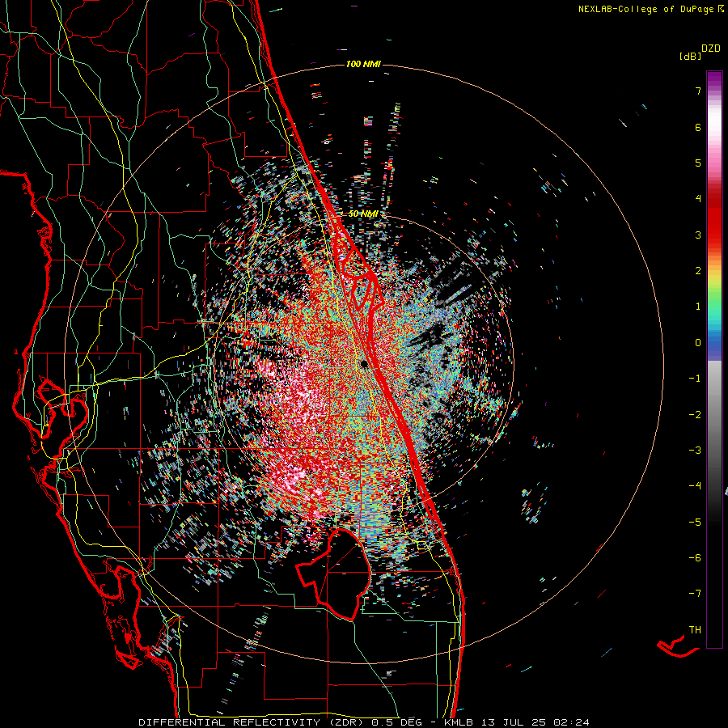This screenshot has width=728, height=728.
Task: Click the -1 value on the color scale
Action: (x=695, y=379)
